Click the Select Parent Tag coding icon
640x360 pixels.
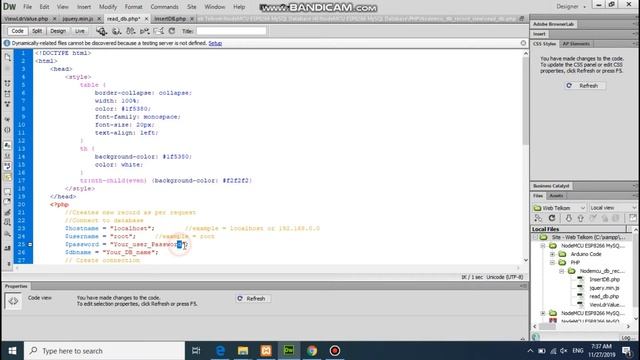pos(7,119)
